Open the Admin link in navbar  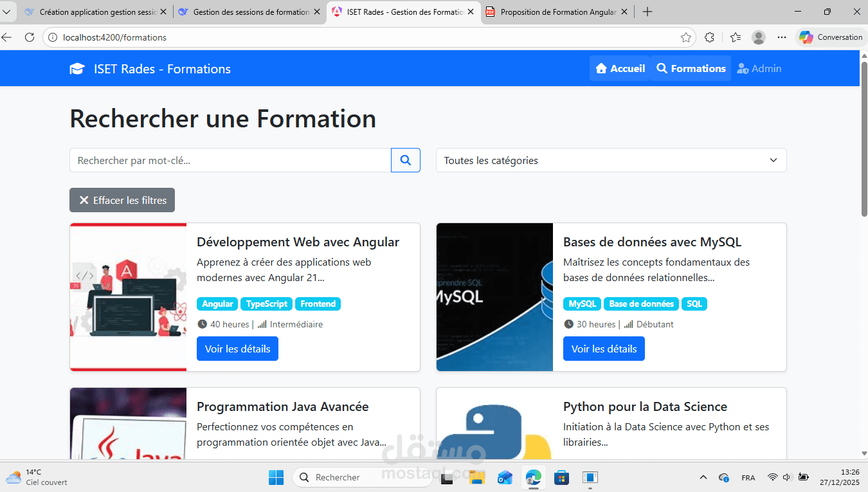[759, 68]
